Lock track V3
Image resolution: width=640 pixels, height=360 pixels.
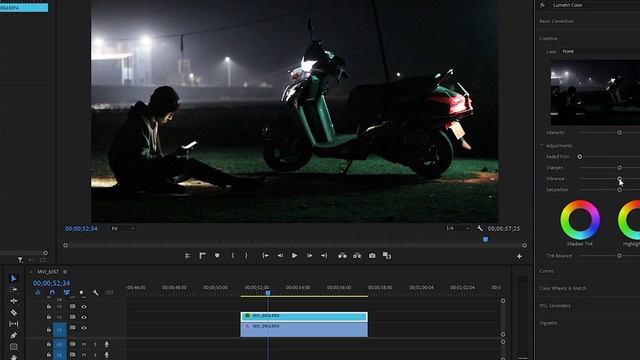point(49,307)
